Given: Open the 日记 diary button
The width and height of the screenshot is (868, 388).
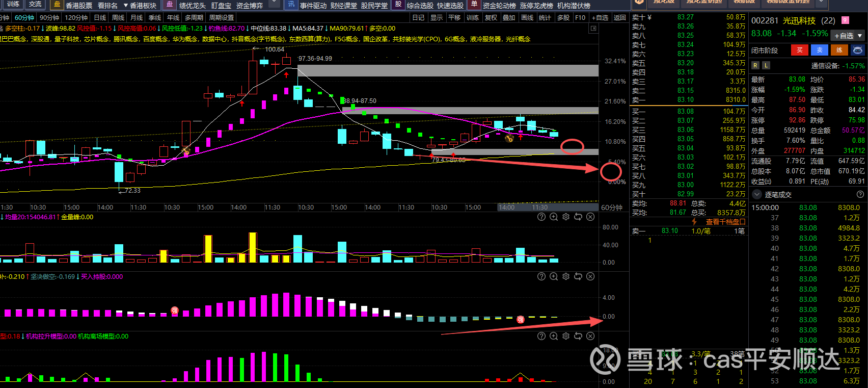Looking at the screenshot, I should (x=418, y=17).
